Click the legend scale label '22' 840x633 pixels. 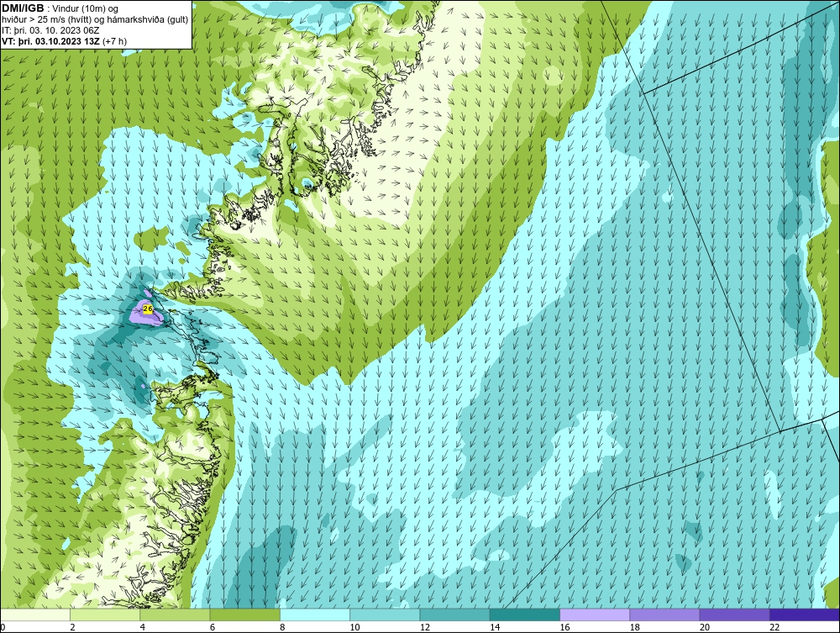774,628
